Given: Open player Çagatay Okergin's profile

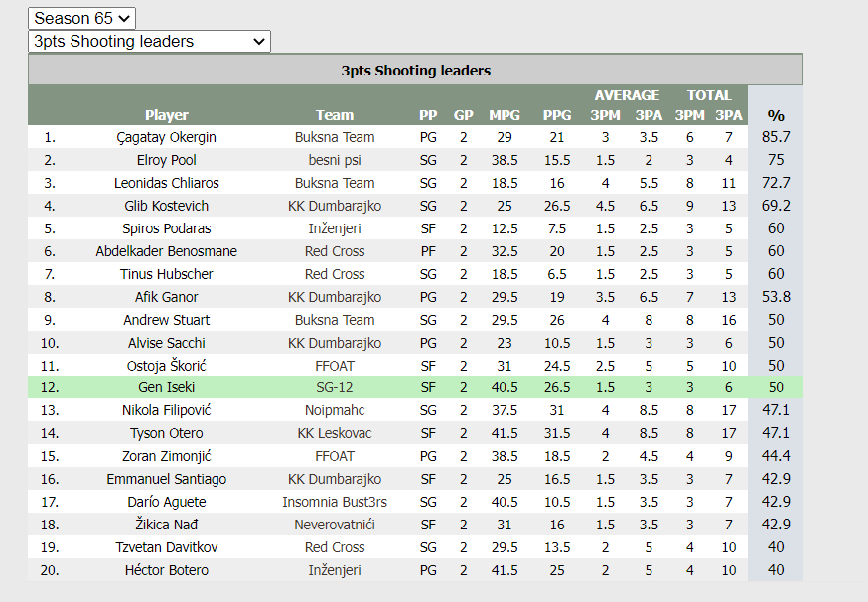Looking at the screenshot, I should [166, 137].
